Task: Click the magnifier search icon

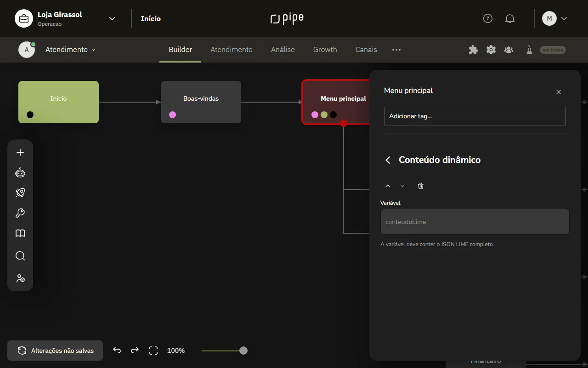Action: 20,256
